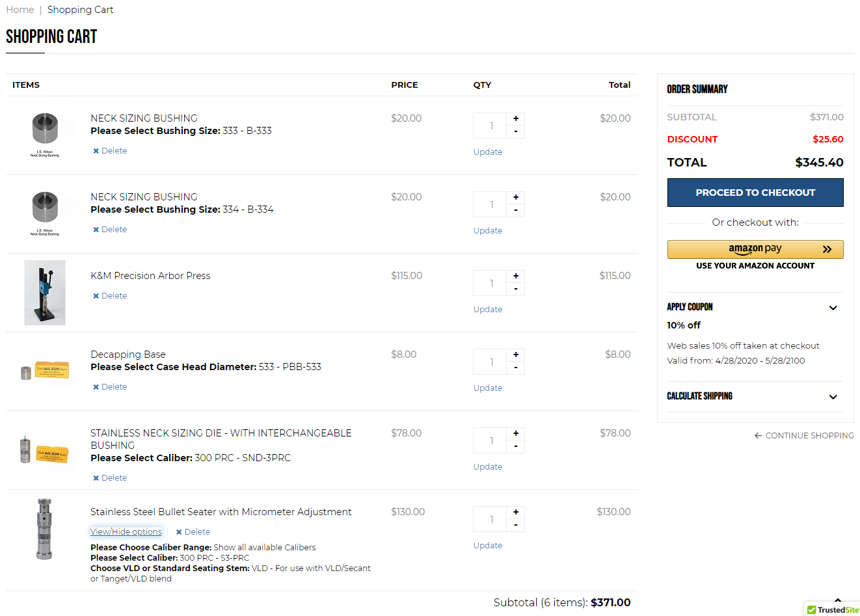860x616 pixels.
Task: Delete the Decapping Base item
Action: 109,387
